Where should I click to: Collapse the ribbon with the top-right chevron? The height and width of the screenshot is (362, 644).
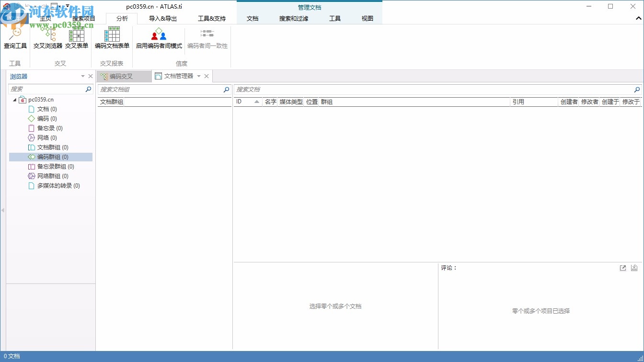[638, 19]
